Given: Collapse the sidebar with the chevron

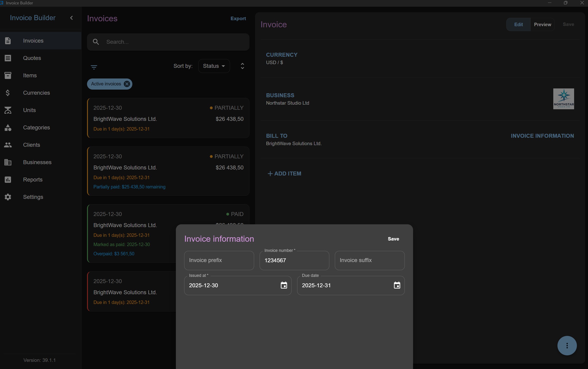Looking at the screenshot, I should 72,18.
